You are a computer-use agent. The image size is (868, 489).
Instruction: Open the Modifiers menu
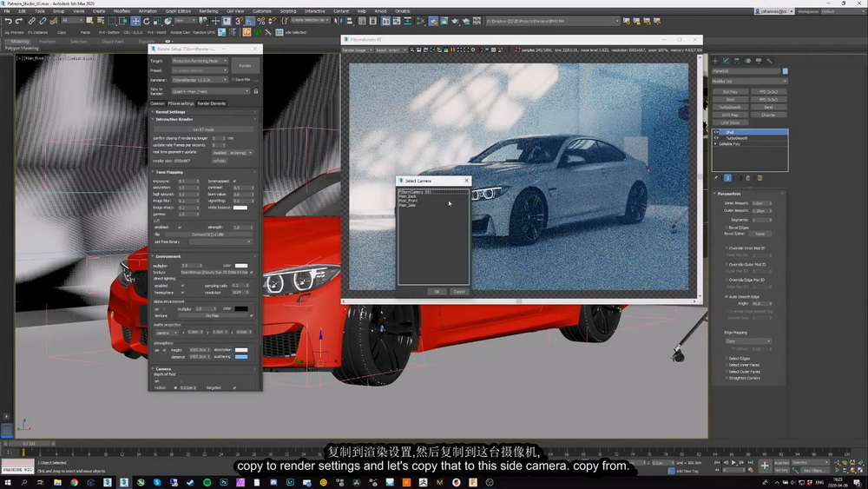122,11
